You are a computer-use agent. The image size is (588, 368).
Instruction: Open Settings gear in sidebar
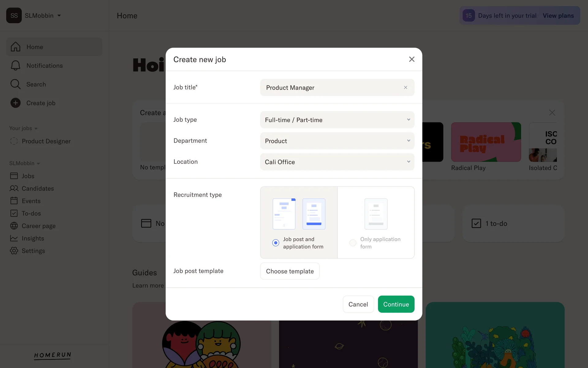point(14,251)
